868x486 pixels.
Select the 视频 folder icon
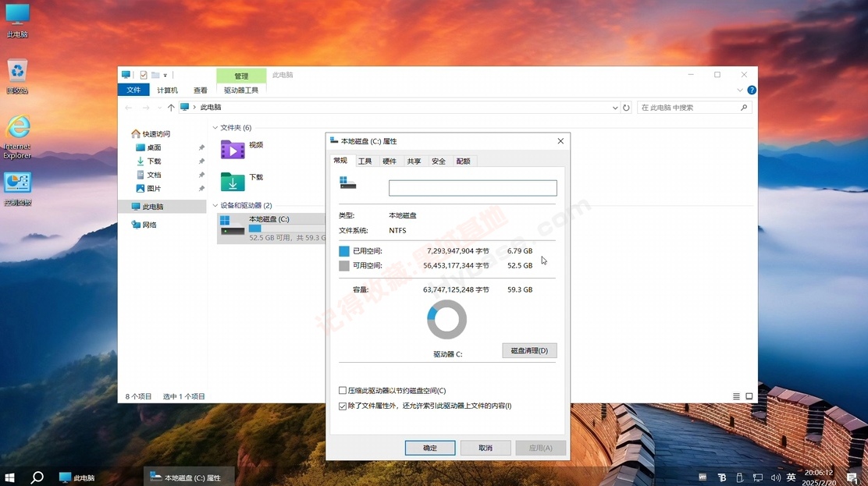tap(233, 150)
